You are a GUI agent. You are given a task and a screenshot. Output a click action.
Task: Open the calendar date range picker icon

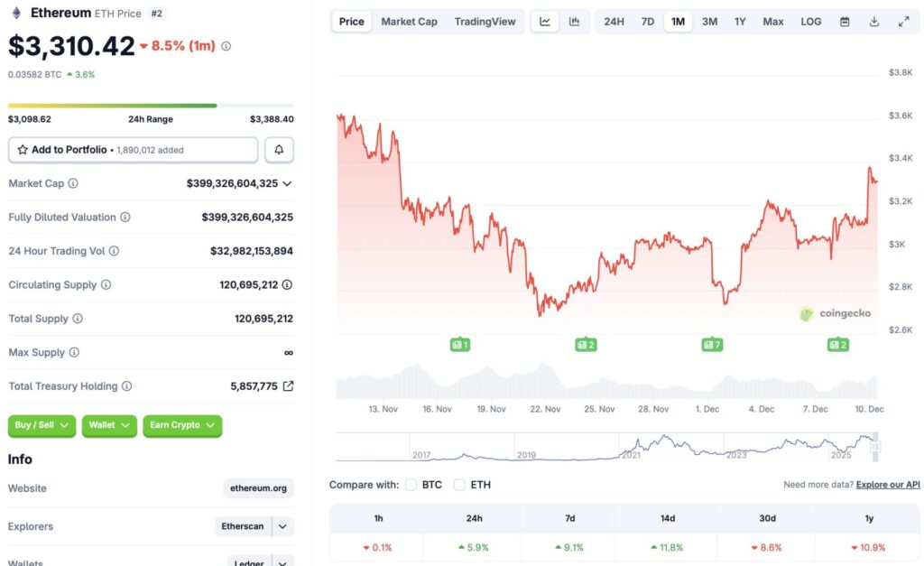point(844,21)
